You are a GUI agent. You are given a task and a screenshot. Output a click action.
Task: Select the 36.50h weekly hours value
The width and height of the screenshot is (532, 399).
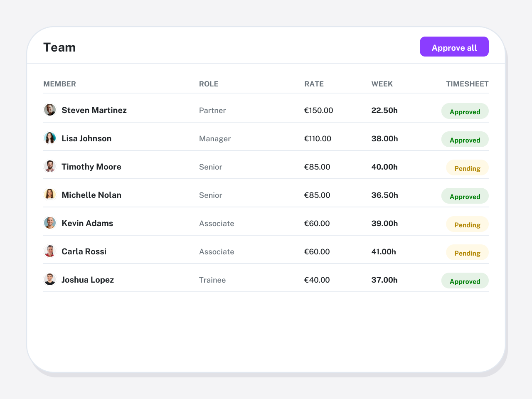pos(385,195)
